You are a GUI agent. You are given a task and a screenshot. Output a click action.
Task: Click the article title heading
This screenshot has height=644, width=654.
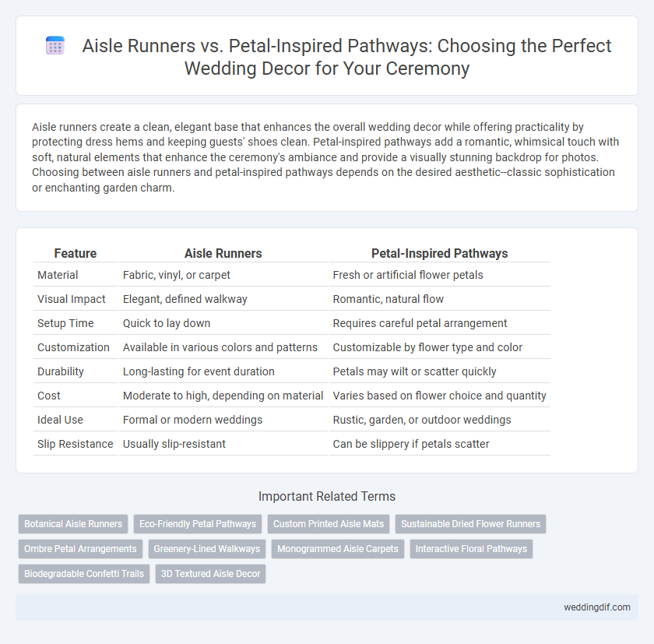pos(327,57)
